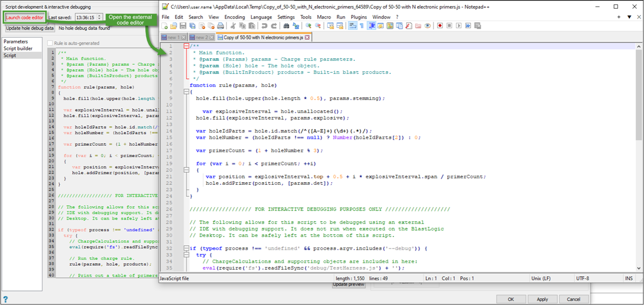Click the Save icon in Notepad++ toolbar
Screen dimensions: 644x305
coord(182,26)
